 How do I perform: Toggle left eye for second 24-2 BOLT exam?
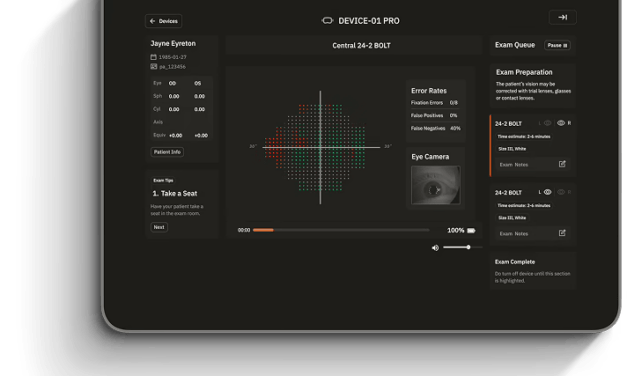(x=547, y=192)
